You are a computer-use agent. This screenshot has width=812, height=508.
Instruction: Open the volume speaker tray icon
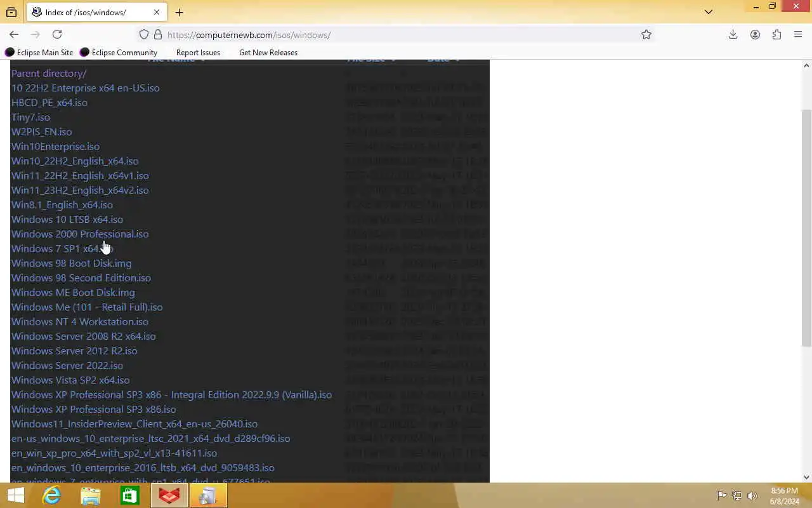point(752,496)
